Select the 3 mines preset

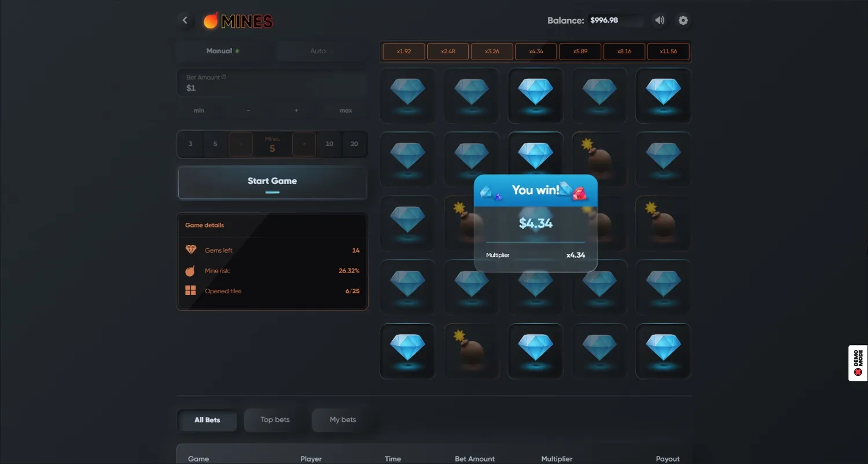click(x=190, y=144)
